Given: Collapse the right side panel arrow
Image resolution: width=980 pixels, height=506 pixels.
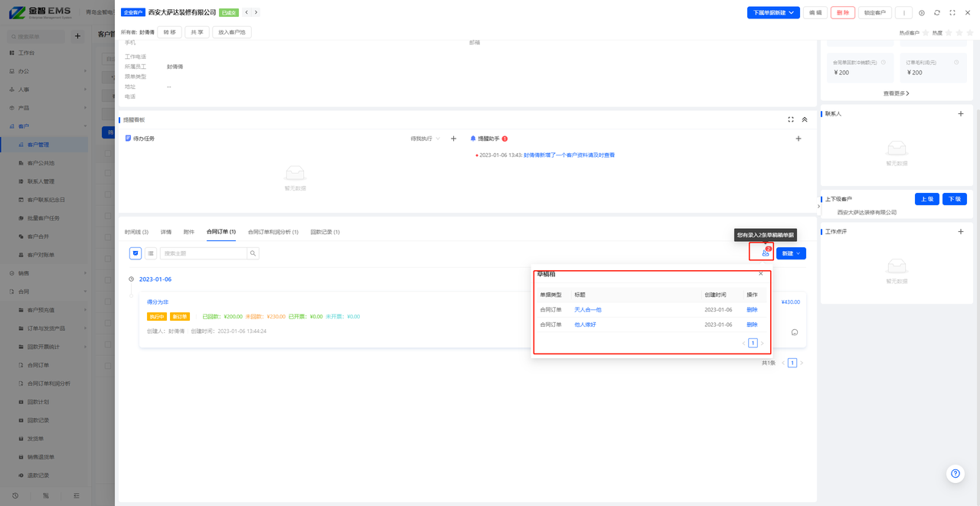Looking at the screenshot, I should (x=818, y=206).
